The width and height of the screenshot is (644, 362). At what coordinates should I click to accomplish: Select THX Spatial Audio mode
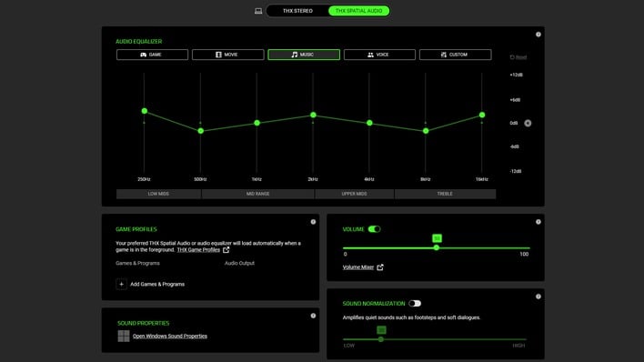(358, 11)
